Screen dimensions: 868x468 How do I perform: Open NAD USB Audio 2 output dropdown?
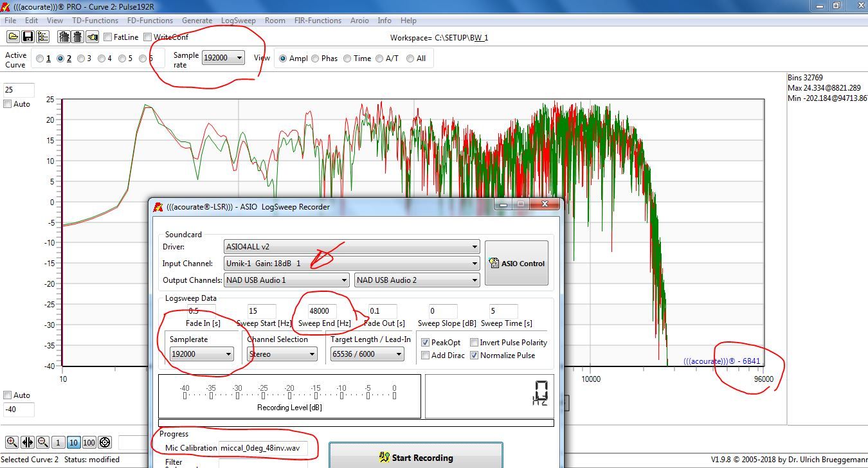[x=417, y=280]
